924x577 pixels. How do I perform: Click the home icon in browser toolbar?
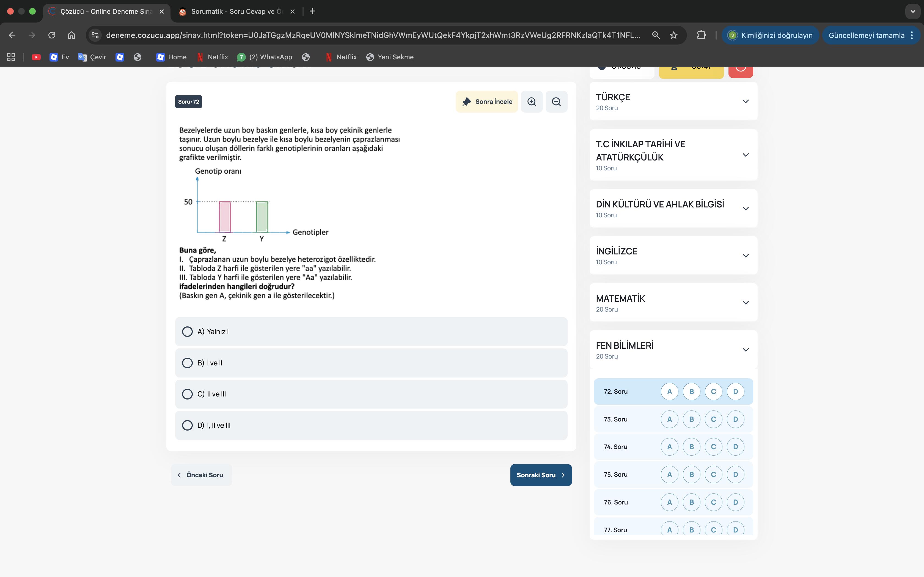click(71, 35)
